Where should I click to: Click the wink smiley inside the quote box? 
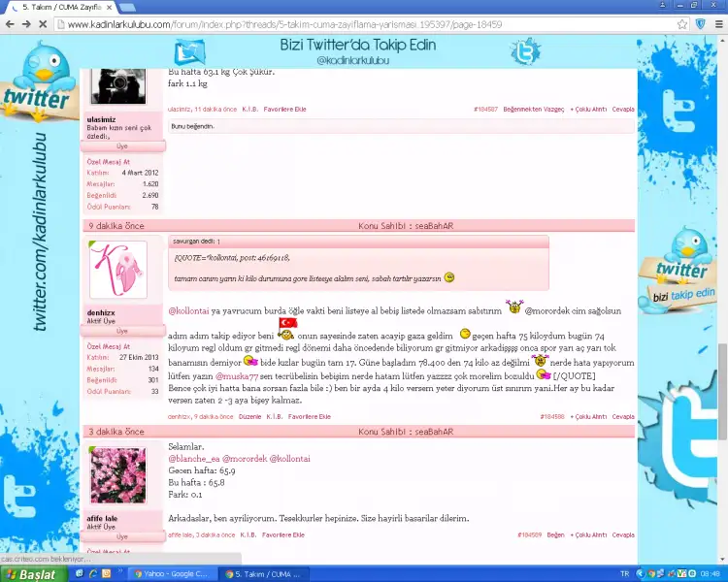449,277
